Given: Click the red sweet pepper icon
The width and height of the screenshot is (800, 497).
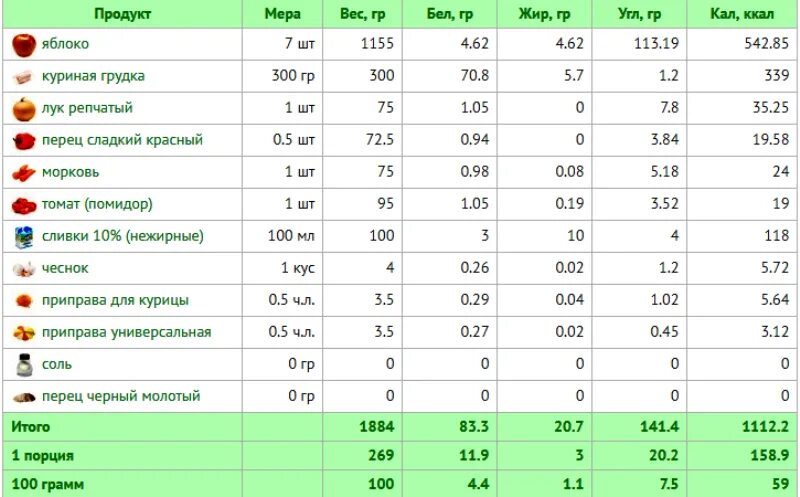Looking at the screenshot, I should pyautogui.click(x=24, y=141).
